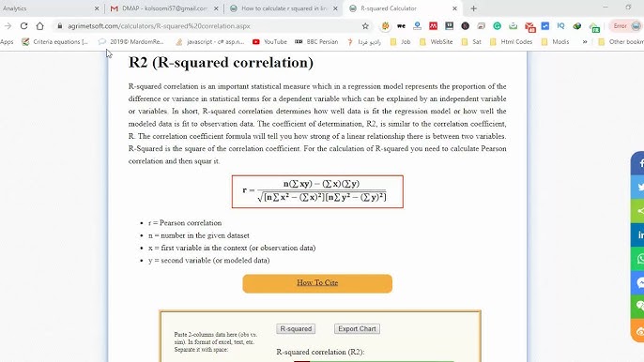Screen dimensions: 644x362
Task: Close the DMAP Gmail tab
Action: (216, 8)
